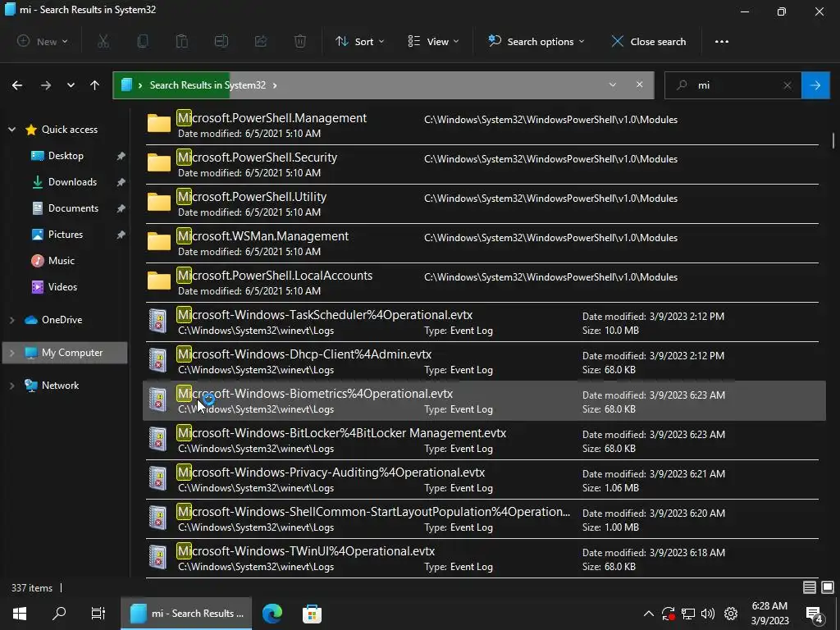Select the BitLocker Management.evtx file name
The height and width of the screenshot is (630, 840).
pyautogui.click(x=342, y=433)
